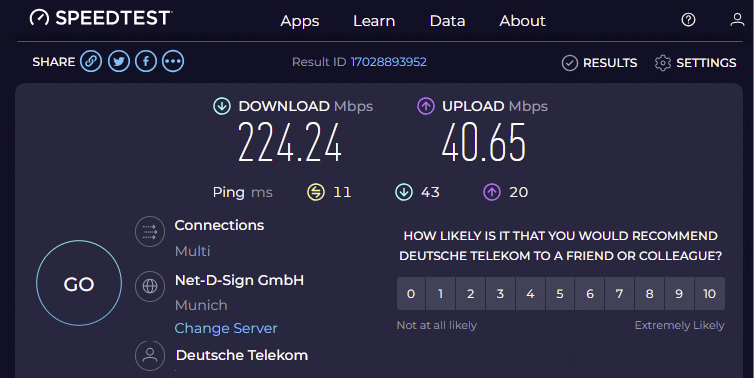Select rating 0 Not at all likely
This screenshot has height=378, width=754.
[411, 293]
